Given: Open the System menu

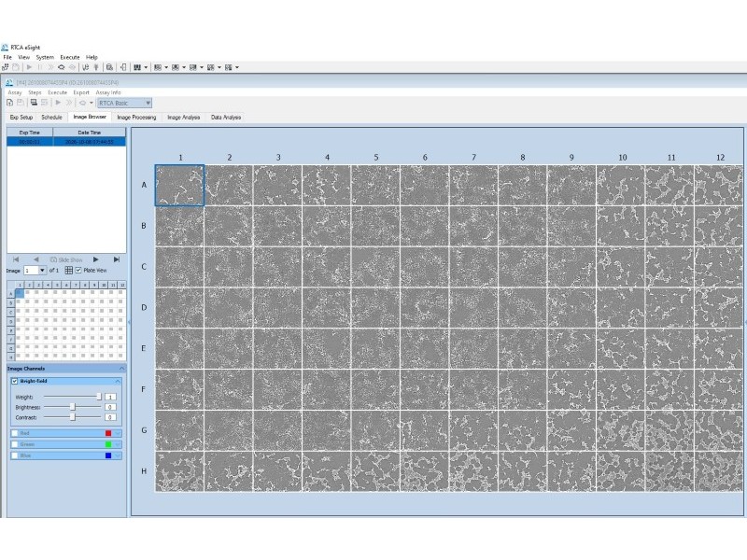Looking at the screenshot, I should tap(45, 57).
